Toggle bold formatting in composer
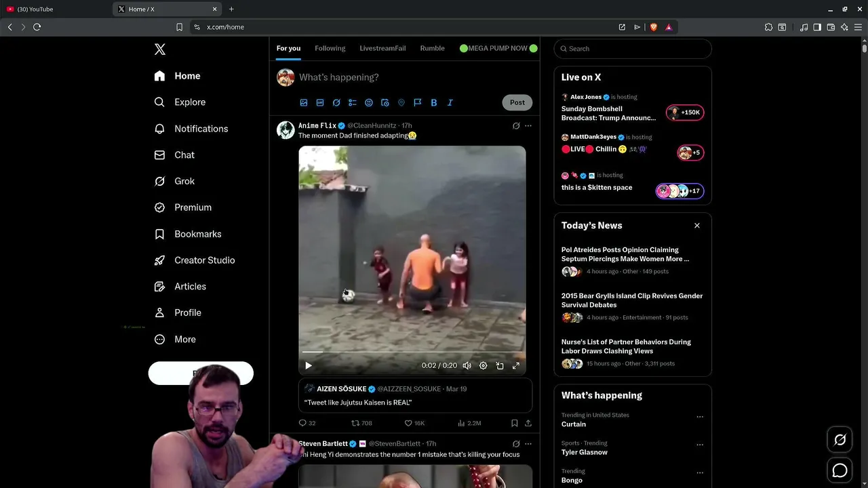The image size is (868, 488). point(434,102)
